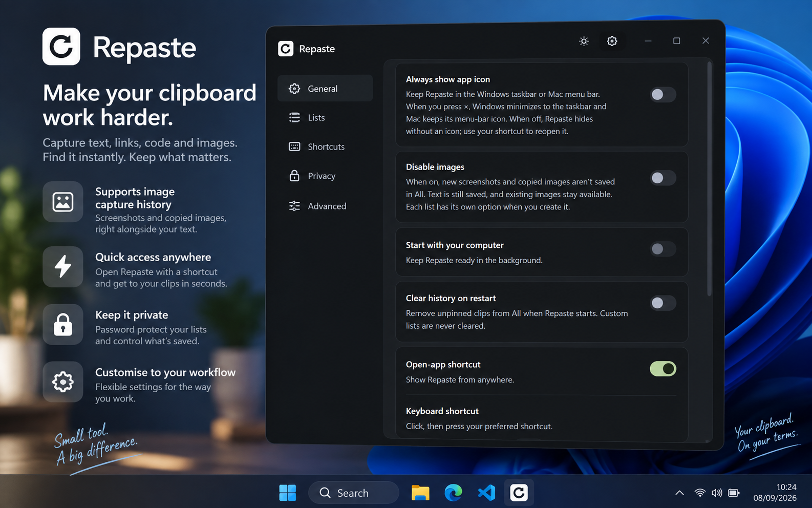
Task: Click the Shortcuts keyboard icon in sidebar
Action: pyautogui.click(x=294, y=147)
